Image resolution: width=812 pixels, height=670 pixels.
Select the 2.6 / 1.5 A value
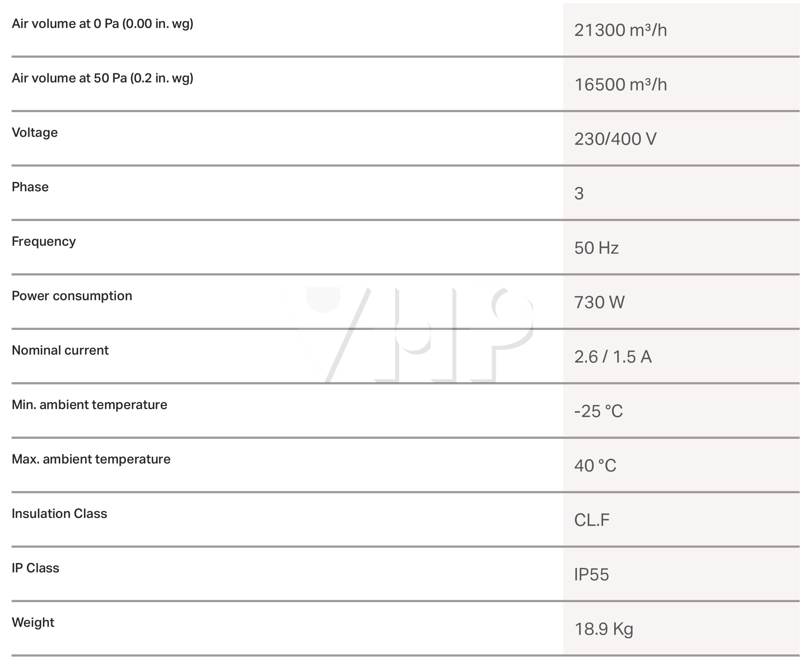(x=613, y=357)
